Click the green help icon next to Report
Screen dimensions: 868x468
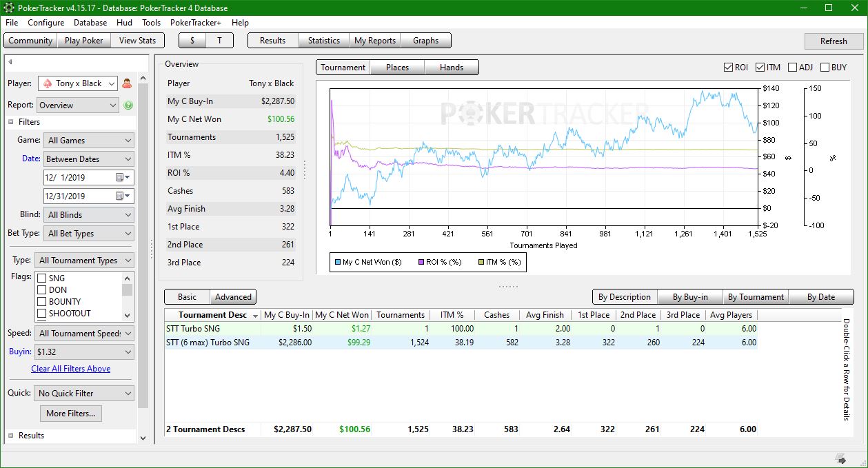[128, 105]
